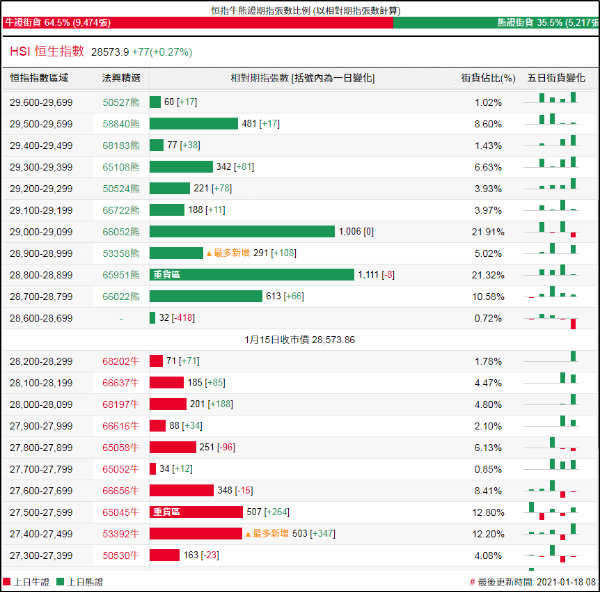Open five-day chart for 27,400-27,499 row
Image resolution: width=600 pixels, height=592 pixels.
pyautogui.click(x=551, y=532)
